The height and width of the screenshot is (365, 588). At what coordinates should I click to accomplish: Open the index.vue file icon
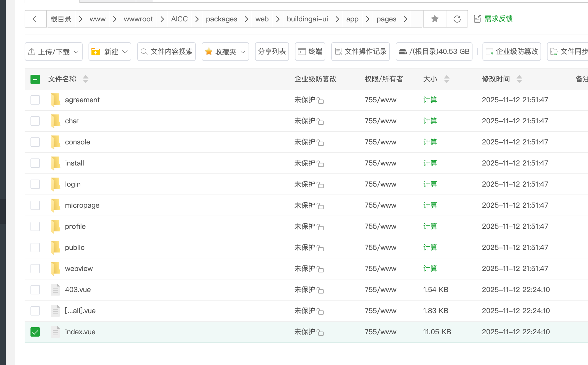tap(55, 332)
